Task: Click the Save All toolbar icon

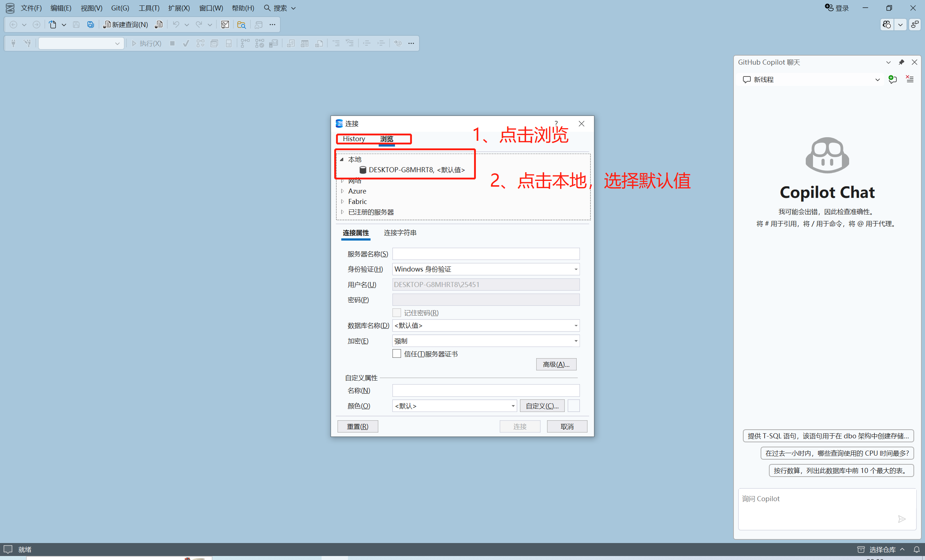Action: pyautogui.click(x=90, y=25)
